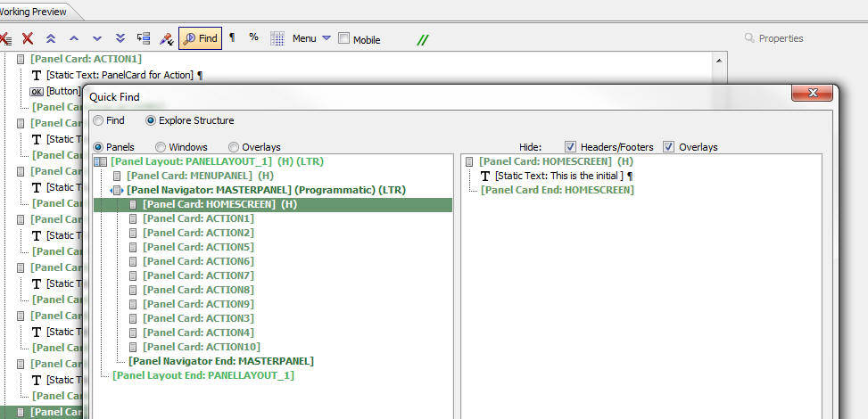Collapse the Panel Navigator MASTERPANEL node
868x419 pixels.
(117, 191)
